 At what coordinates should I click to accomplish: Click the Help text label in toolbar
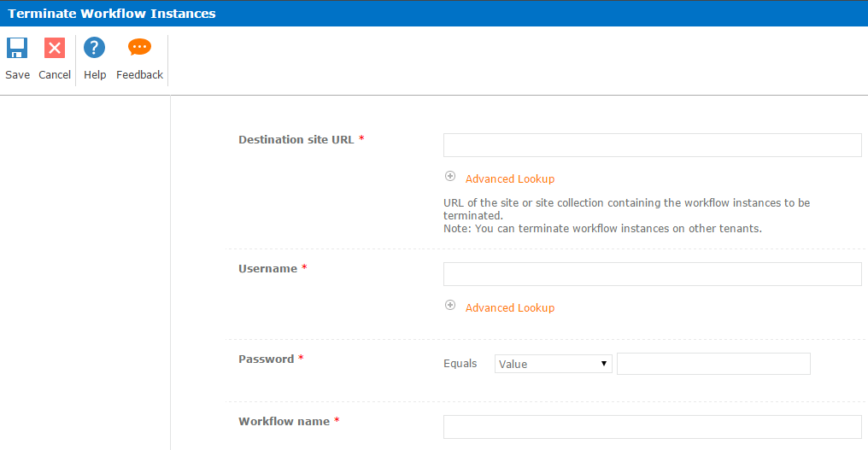pyautogui.click(x=95, y=75)
